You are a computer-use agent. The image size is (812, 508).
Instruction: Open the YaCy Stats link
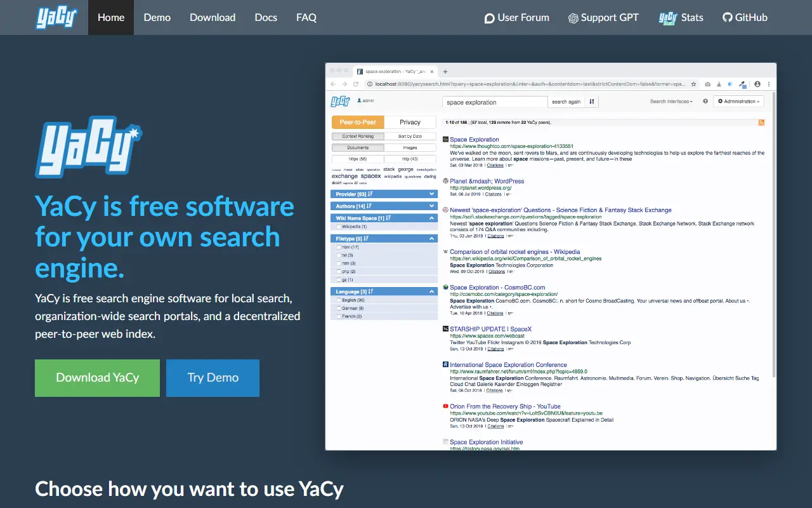[681, 18]
